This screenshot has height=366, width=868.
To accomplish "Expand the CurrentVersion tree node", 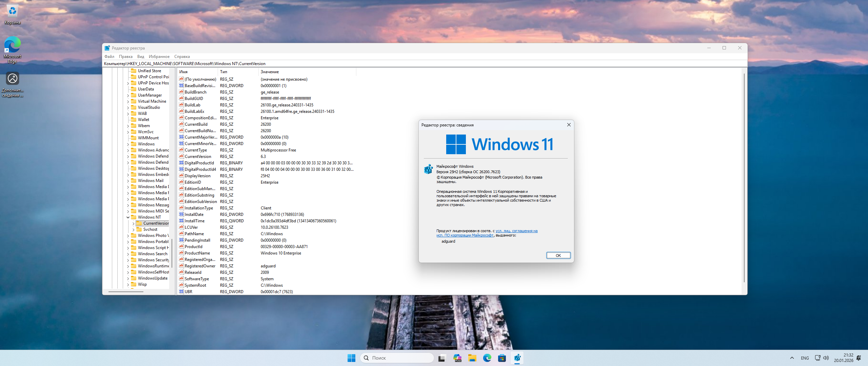I will coord(133,223).
